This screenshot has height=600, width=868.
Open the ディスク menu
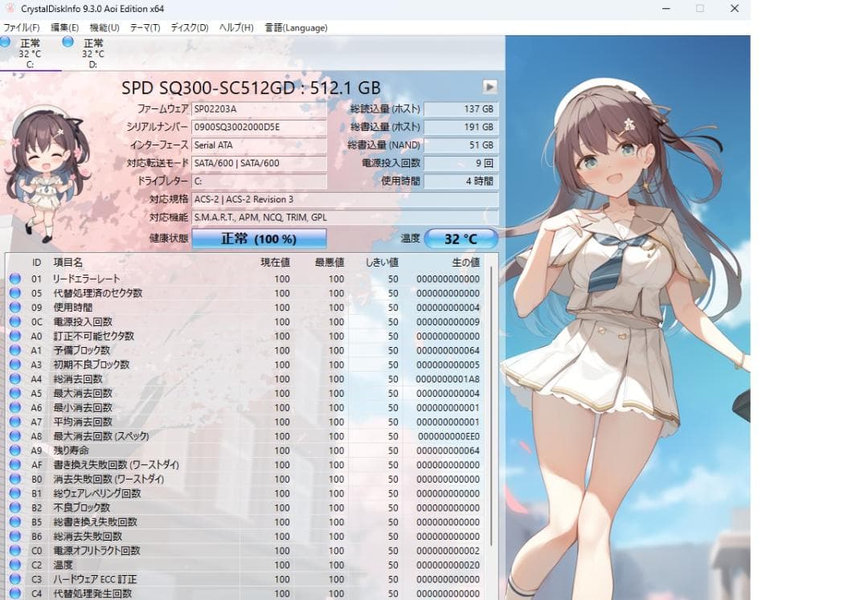pos(189,27)
